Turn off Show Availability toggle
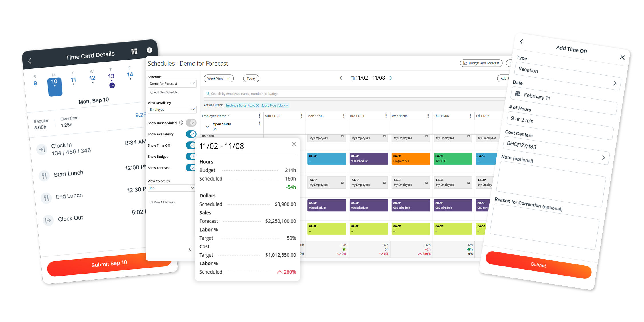Viewport: 644px width, 322px height. point(191,134)
